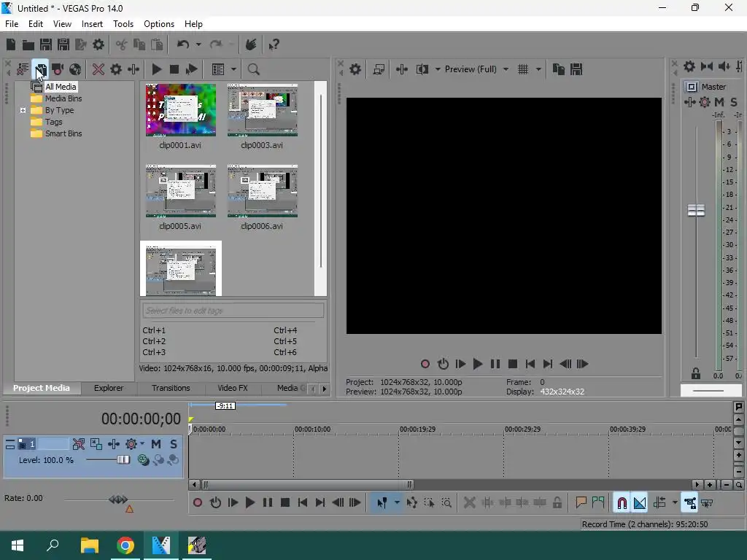The height and width of the screenshot is (560, 747).
Task: Import media using the Import Media icon
Action: pos(40,69)
